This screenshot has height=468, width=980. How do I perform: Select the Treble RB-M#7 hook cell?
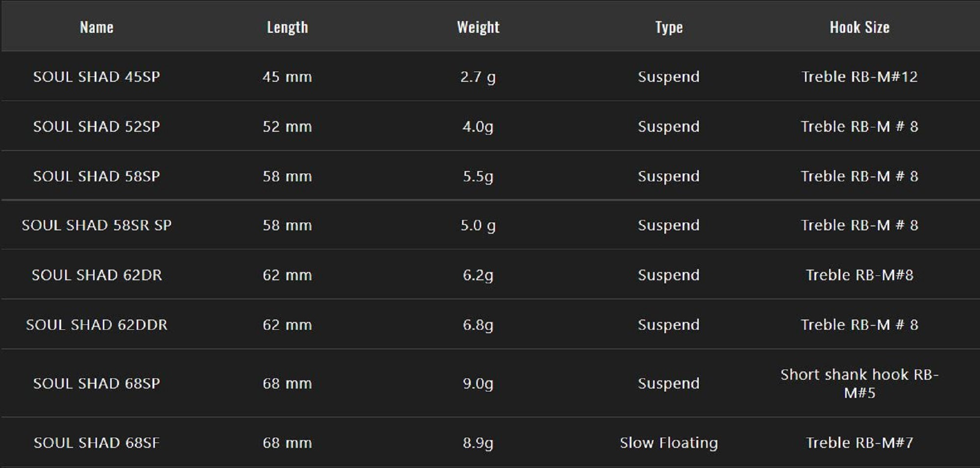[859, 443]
